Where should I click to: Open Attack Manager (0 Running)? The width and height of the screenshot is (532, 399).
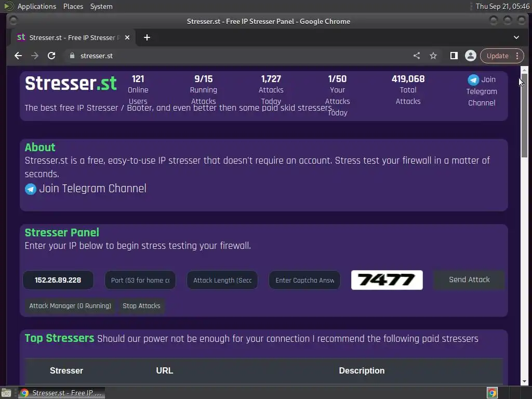pyautogui.click(x=70, y=306)
